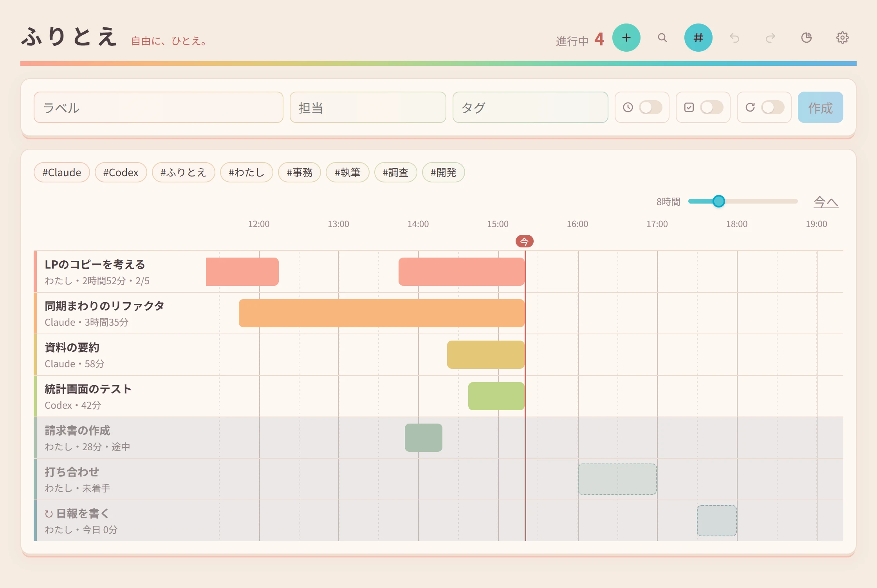Click the orange 同期まわりのリファクタ timeline bar
Screen dimensions: 877x588
(x=382, y=313)
